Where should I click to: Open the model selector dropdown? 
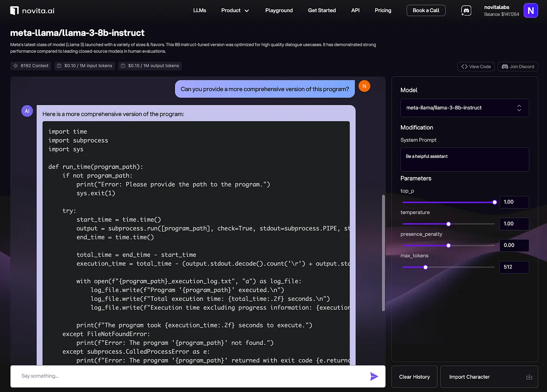(465, 108)
